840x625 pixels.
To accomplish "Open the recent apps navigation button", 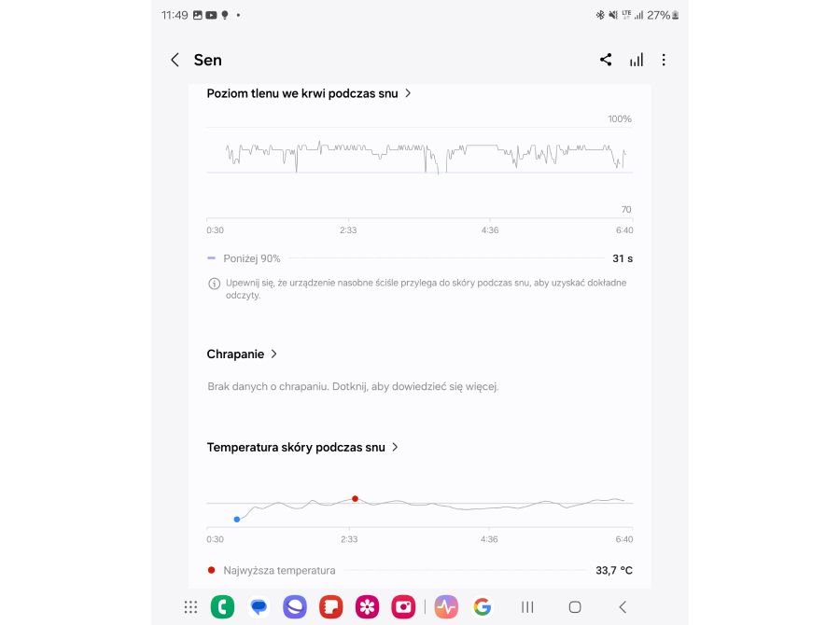I will click(527, 606).
